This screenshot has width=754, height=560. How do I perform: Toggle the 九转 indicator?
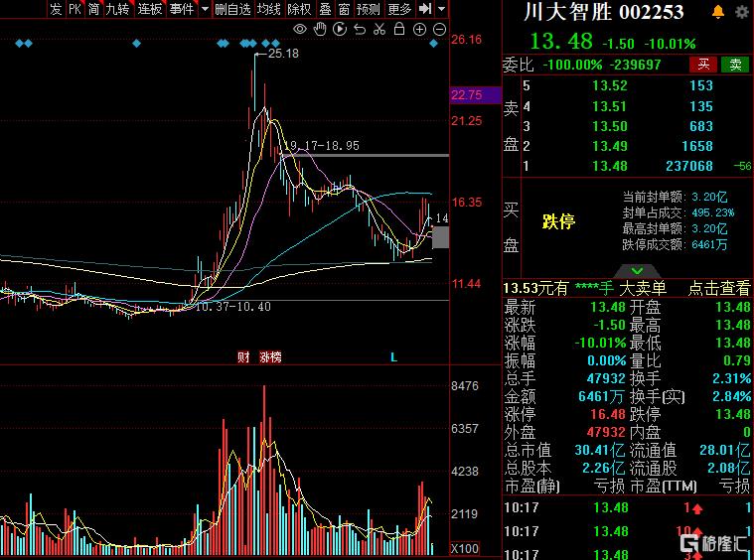(117, 9)
